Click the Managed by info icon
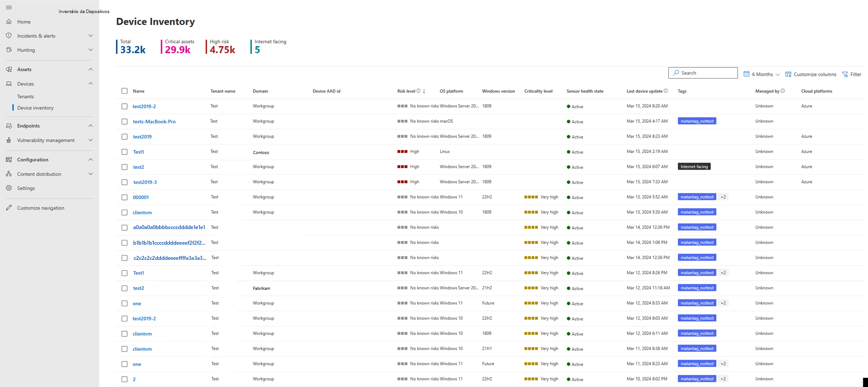 [783, 91]
